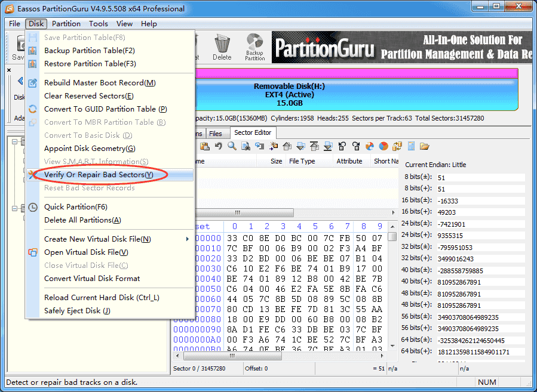Open the File menu
537x392 pixels.
pos(14,24)
